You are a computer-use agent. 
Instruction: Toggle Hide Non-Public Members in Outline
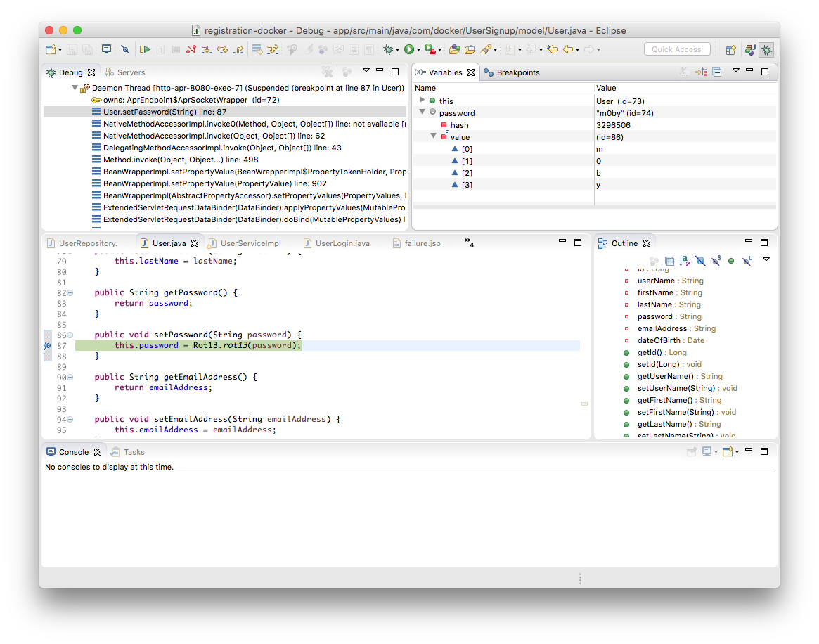(x=731, y=261)
